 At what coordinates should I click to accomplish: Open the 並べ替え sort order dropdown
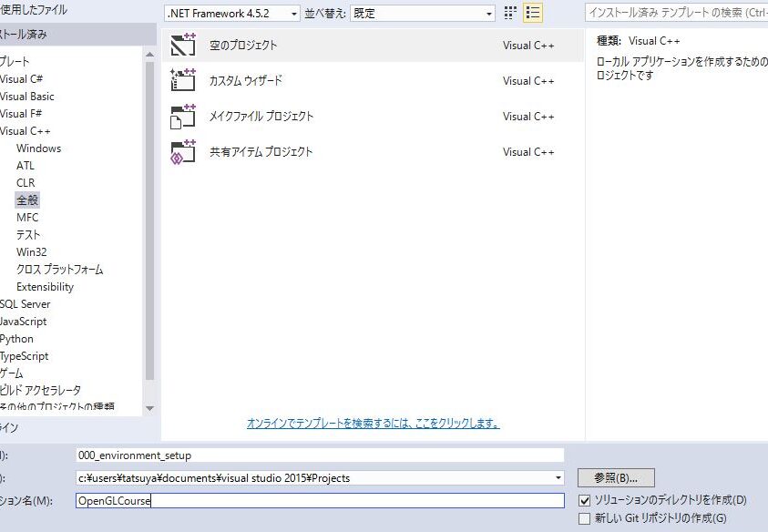click(x=423, y=14)
